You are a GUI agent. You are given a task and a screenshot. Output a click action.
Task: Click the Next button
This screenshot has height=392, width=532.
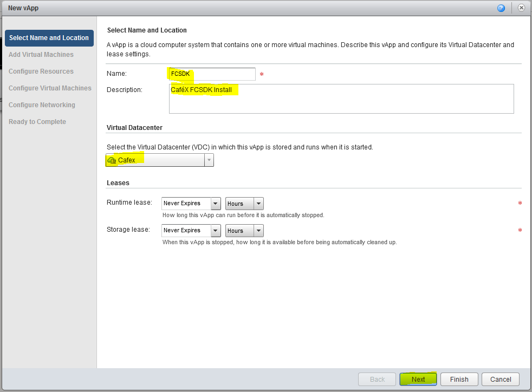[418, 379]
